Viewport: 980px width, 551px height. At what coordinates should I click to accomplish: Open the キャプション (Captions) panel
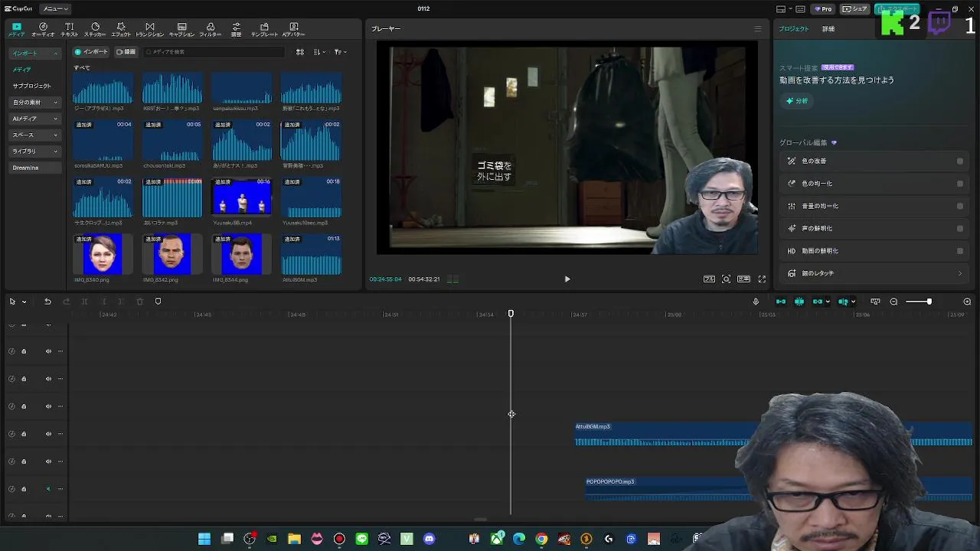(x=181, y=30)
